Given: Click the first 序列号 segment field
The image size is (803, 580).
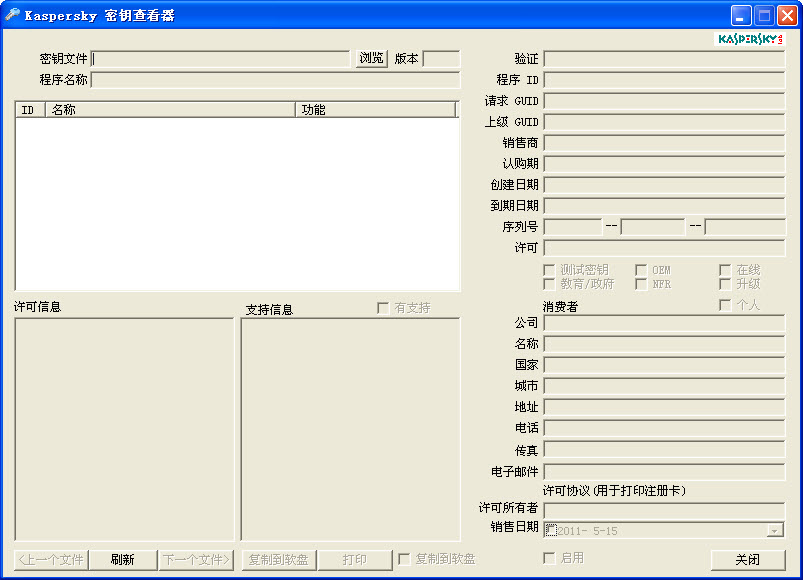Looking at the screenshot, I should [x=573, y=227].
